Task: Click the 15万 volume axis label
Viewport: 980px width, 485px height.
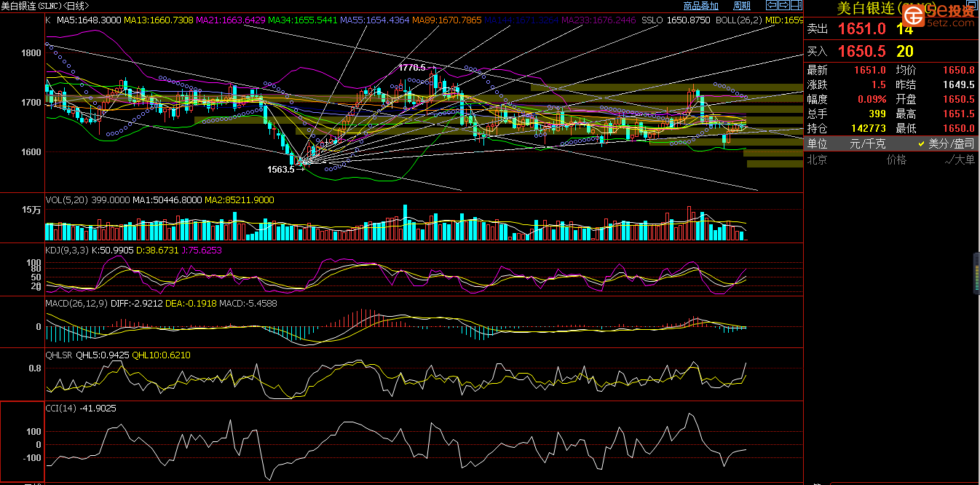Action: [31, 210]
